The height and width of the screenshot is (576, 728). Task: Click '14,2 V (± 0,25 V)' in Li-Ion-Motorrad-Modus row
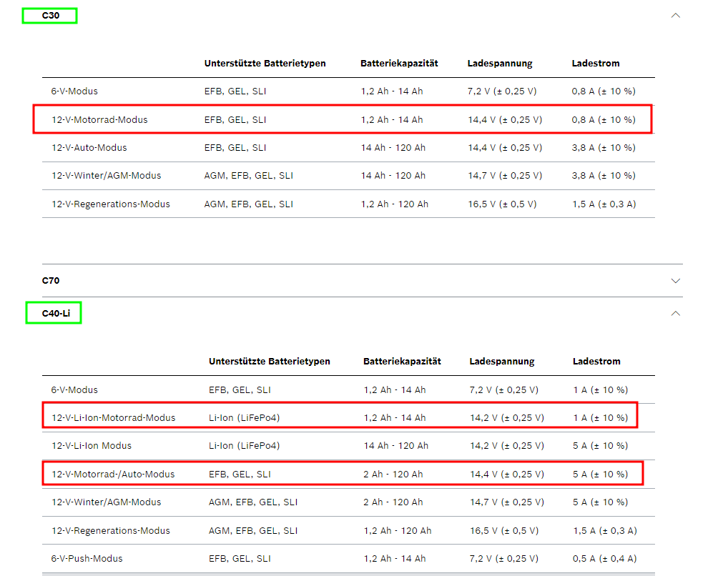coord(506,418)
